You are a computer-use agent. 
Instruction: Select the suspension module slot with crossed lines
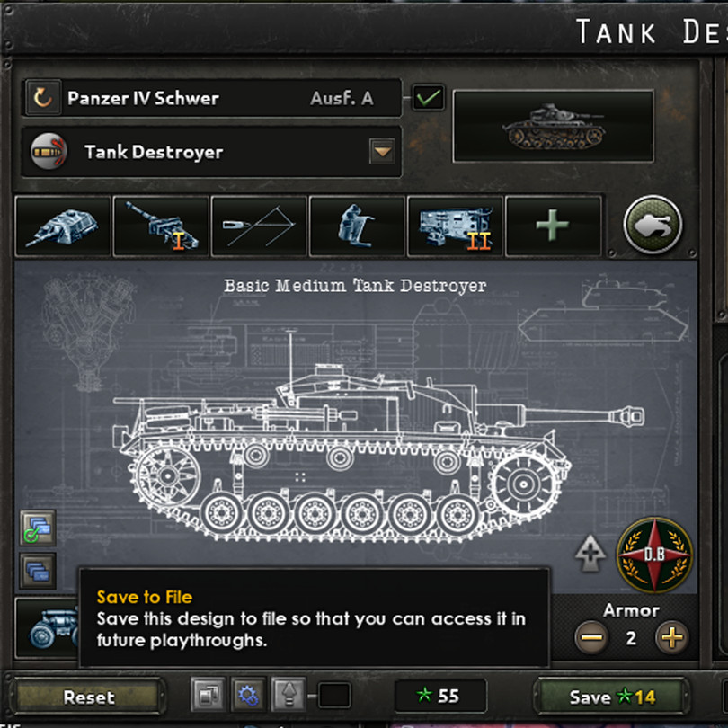pyautogui.click(x=259, y=226)
